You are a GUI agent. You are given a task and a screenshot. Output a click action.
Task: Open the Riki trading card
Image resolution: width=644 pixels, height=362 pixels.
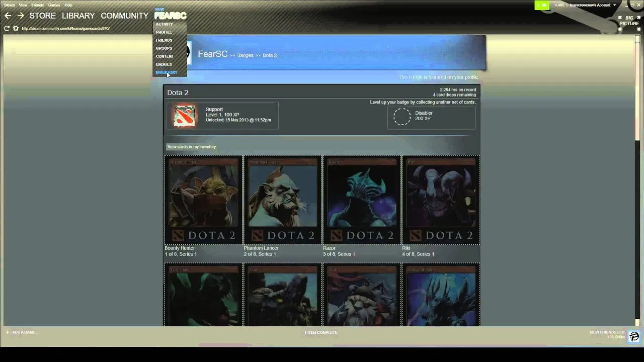(x=441, y=200)
